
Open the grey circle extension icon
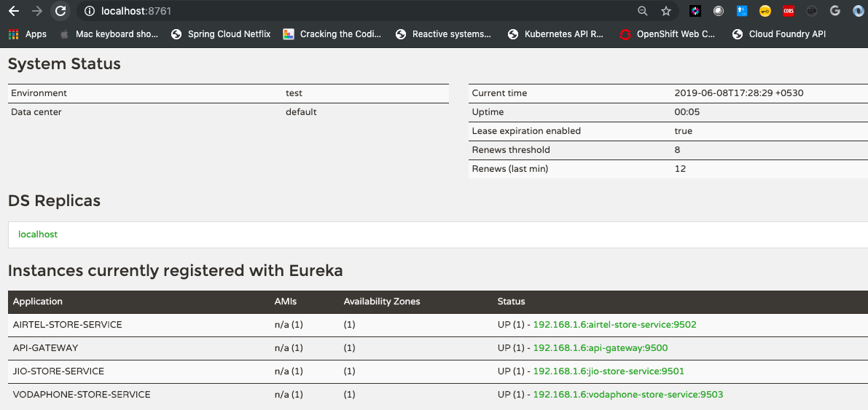tap(719, 10)
